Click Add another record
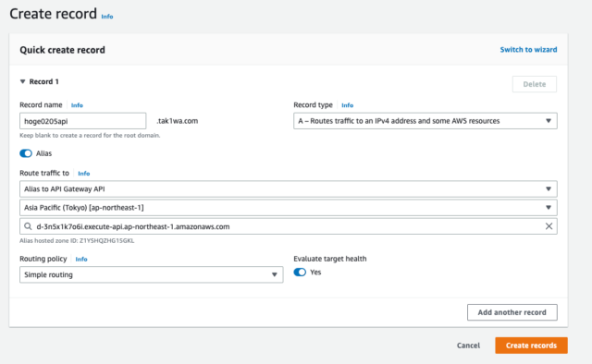The width and height of the screenshot is (592, 364). tap(512, 312)
